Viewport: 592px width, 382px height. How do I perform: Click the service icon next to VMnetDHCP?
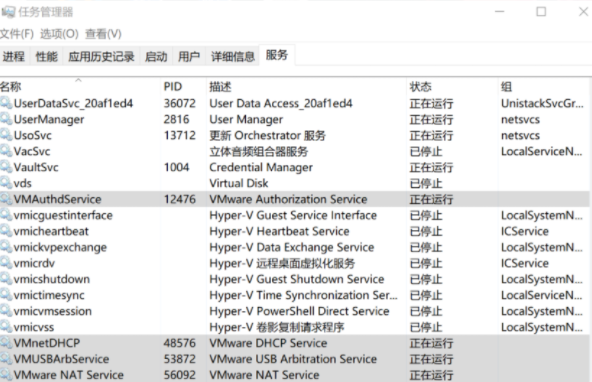(x=6, y=343)
